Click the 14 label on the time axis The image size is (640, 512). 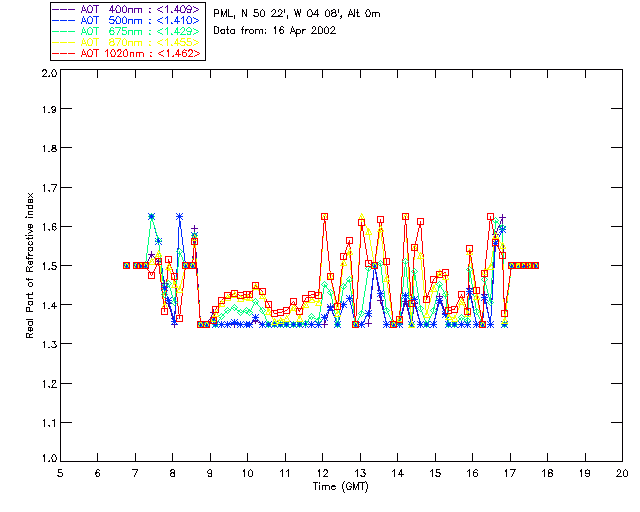pos(398,473)
